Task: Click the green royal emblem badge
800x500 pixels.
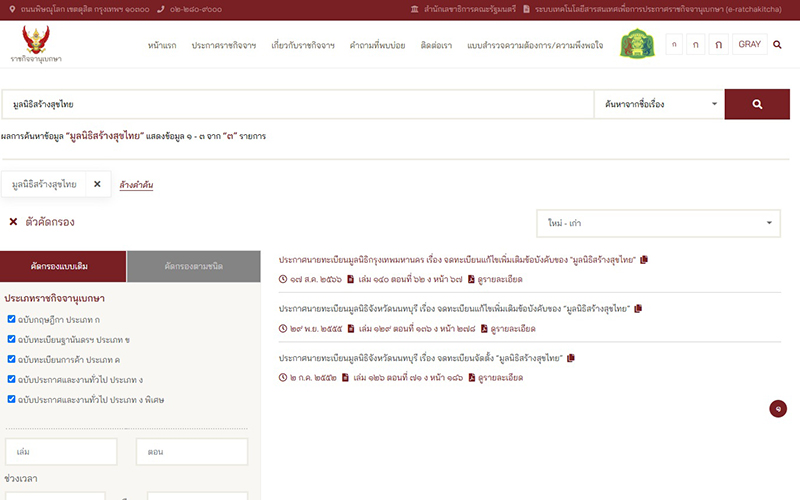Action: click(637, 44)
